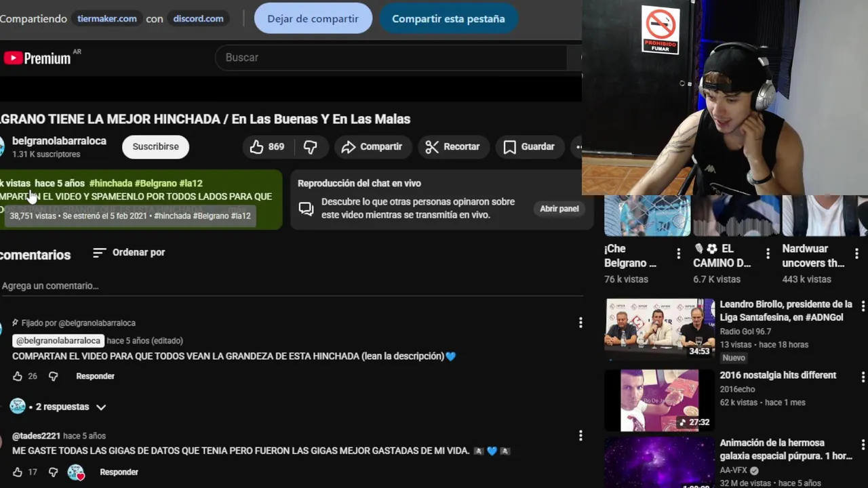This screenshot has height=488, width=868.
Task: Dislike the @tades2221 comment
Action: tap(54, 472)
